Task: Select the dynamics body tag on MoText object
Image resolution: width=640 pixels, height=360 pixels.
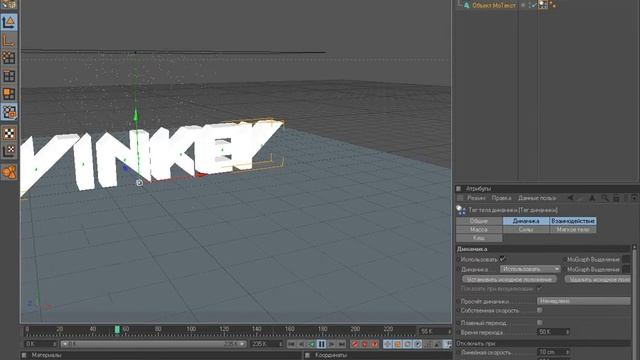Action: point(543,5)
